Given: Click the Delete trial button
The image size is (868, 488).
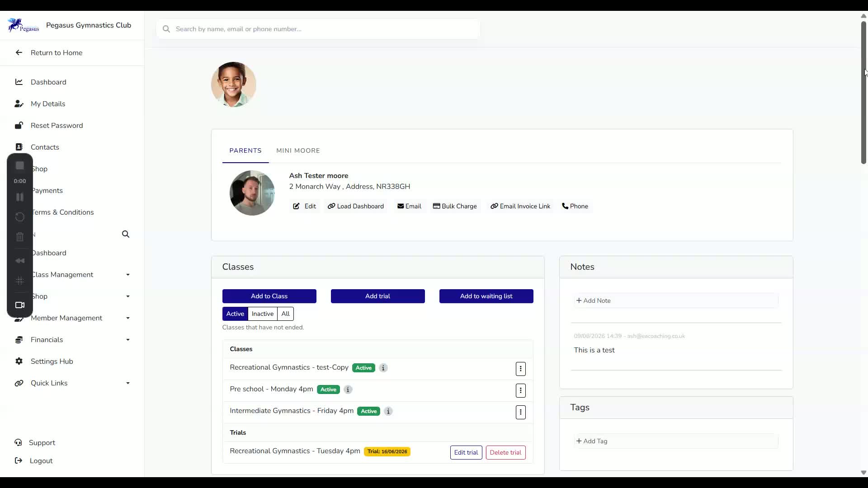Looking at the screenshot, I should (x=505, y=452).
